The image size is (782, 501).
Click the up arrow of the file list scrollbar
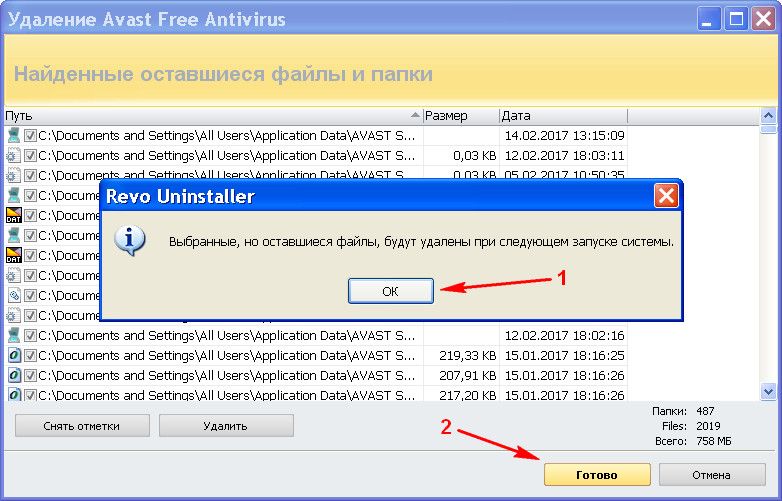[x=768, y=116]
